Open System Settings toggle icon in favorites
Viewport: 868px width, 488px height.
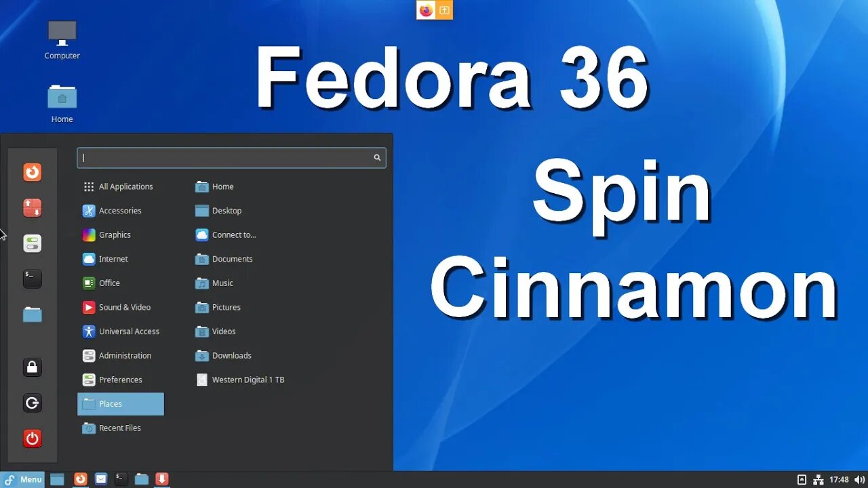32,243
